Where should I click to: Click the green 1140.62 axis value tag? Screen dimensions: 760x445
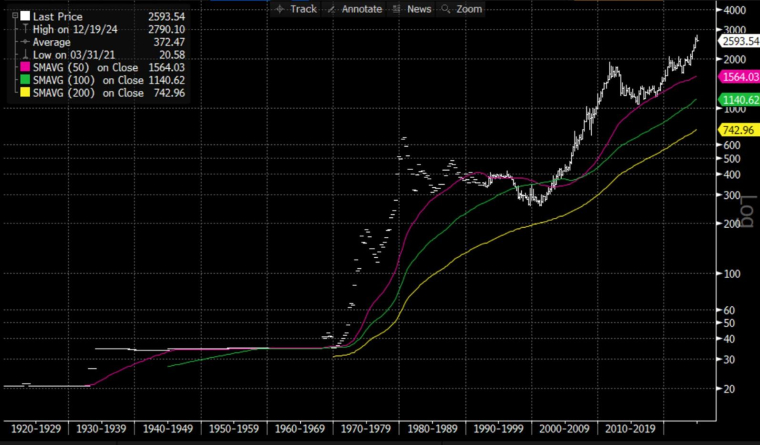pyautogui.click(x=739, y=100)
